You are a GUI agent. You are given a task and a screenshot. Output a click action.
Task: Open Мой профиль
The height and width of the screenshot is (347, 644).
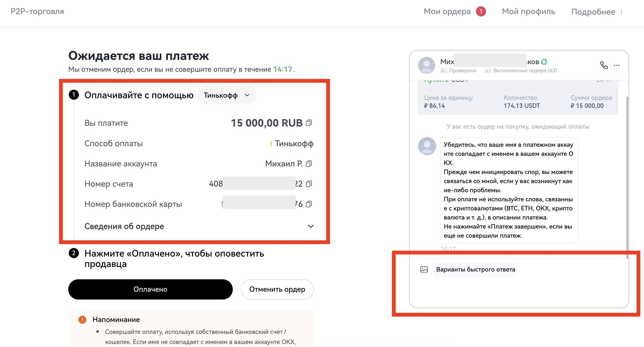point(528,12)
